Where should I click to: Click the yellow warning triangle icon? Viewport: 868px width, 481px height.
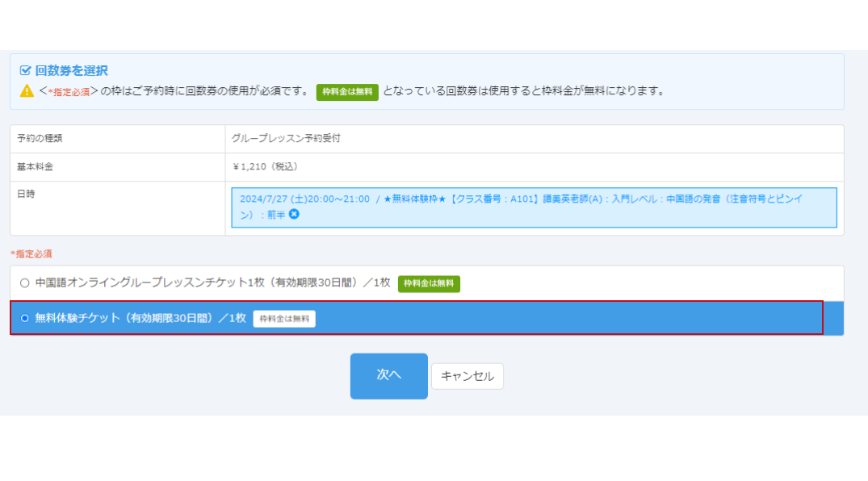27,91
